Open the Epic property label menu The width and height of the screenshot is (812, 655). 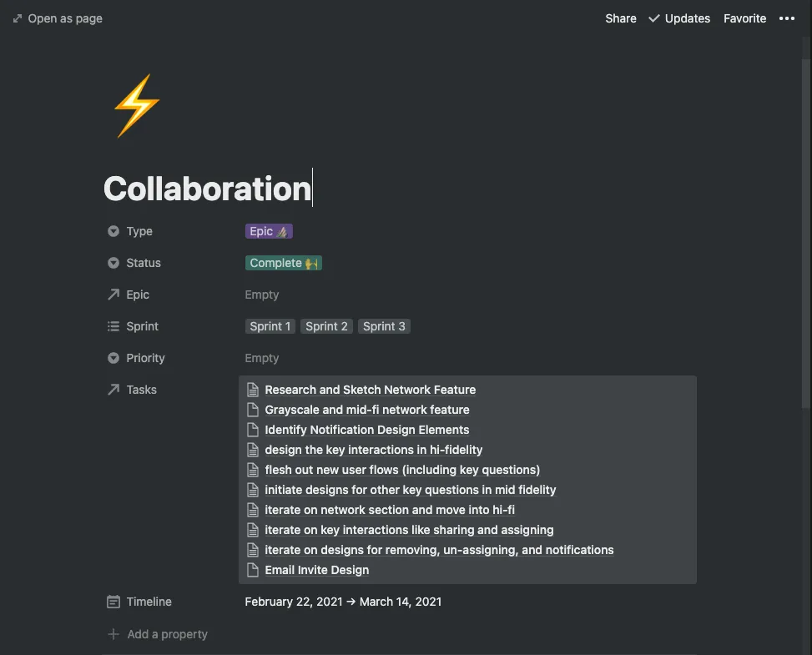(138, 295)
